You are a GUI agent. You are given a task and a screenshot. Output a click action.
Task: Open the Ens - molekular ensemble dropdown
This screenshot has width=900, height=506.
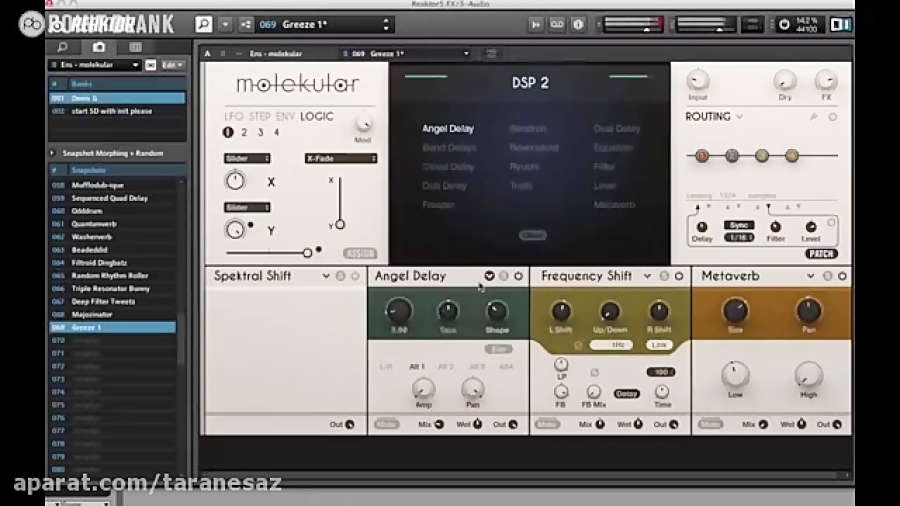point(95,65)
